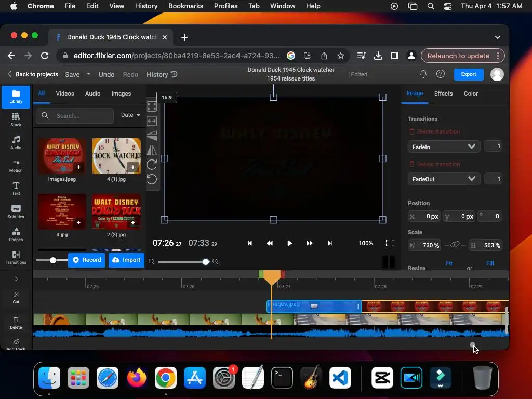Image resolution: width=532 pixels, height=399 pixels.
Task: Open Spotlight search in menu bar
Action: click(x=431, y=6)
